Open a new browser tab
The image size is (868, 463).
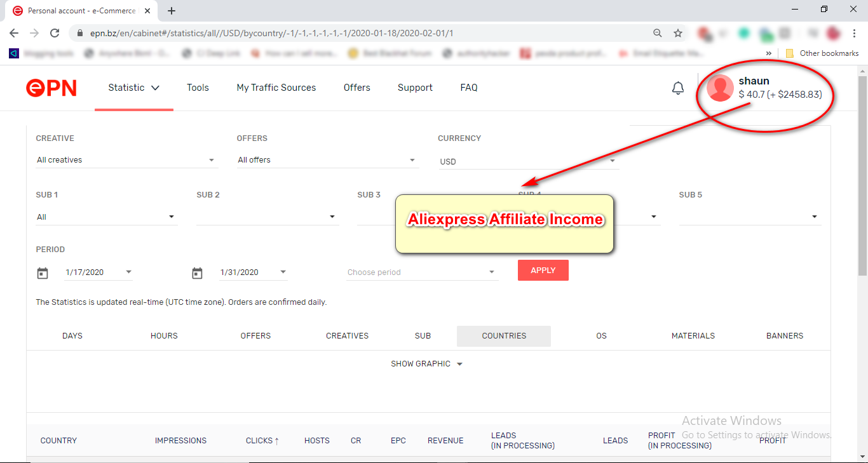pos(172,11)
